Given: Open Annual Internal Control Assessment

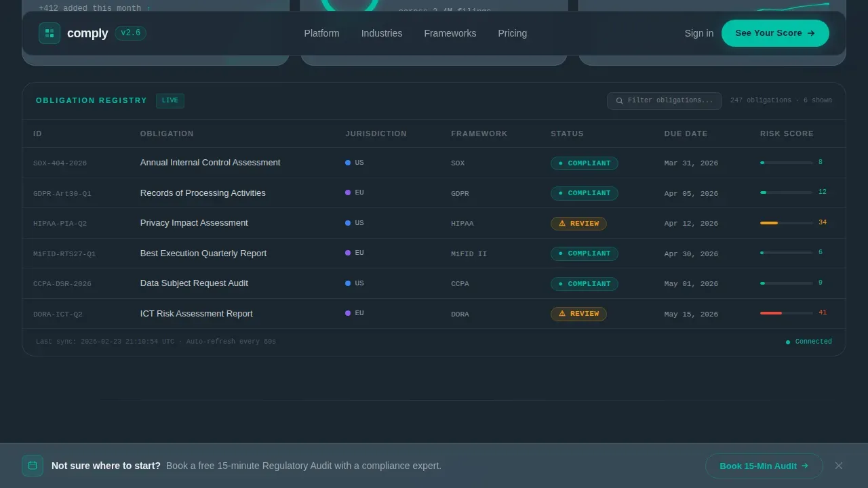Looking at the screenshot, I should point(210,163).
